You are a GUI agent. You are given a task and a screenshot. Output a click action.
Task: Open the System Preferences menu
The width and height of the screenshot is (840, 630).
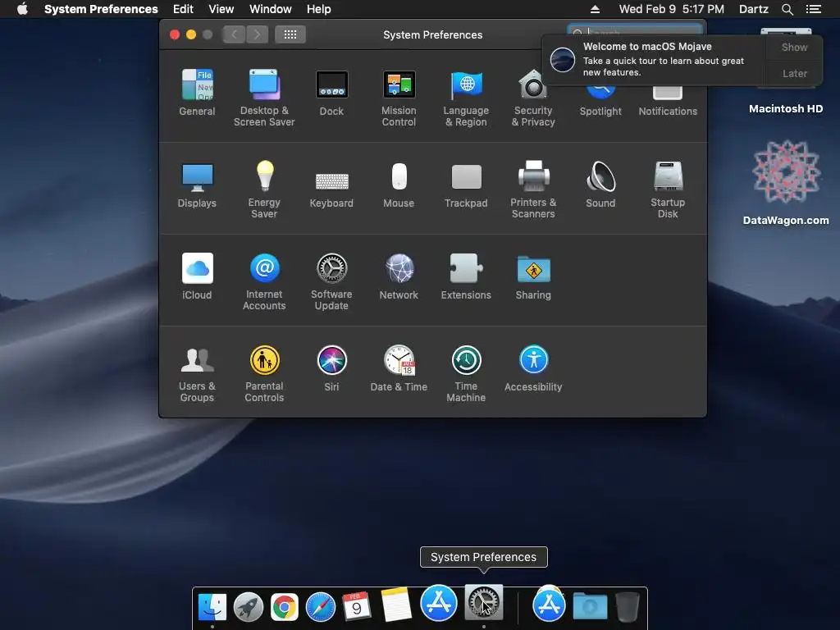click(101, 9)
